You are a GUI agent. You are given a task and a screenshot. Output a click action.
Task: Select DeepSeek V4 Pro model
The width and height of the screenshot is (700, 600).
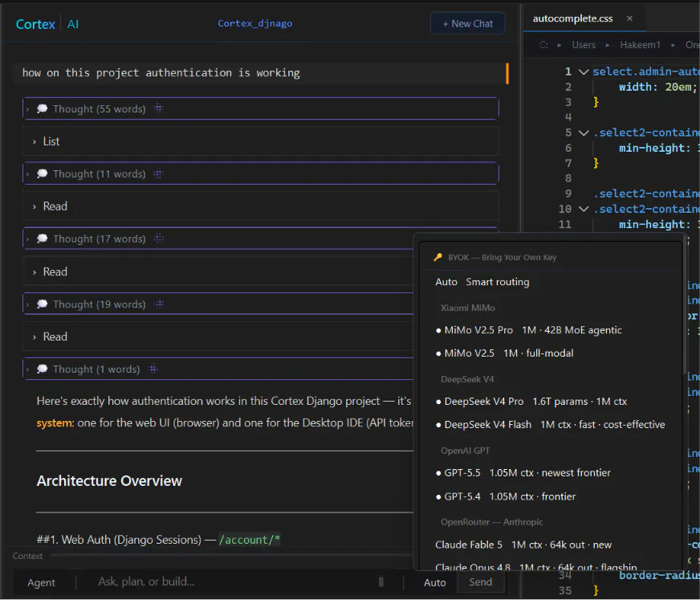click(551, 402)
